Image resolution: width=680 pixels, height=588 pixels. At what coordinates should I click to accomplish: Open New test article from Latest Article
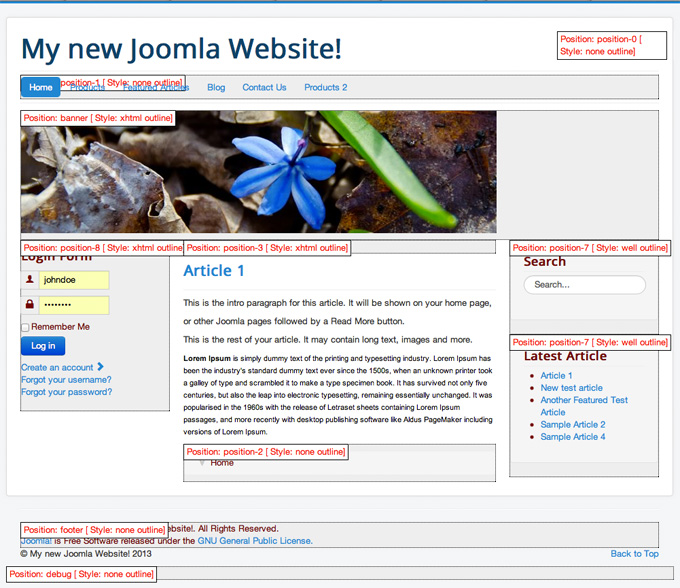[x=571, y=388]
